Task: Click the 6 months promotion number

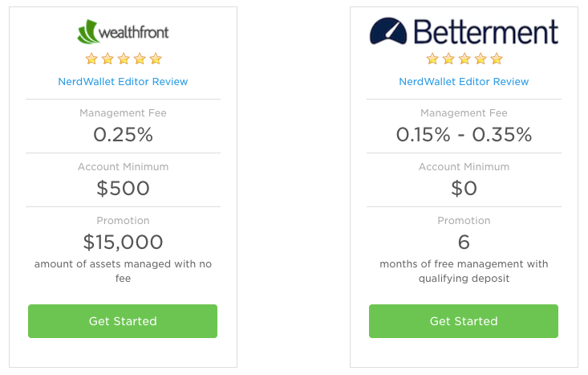Action: (x=464, y=242)
